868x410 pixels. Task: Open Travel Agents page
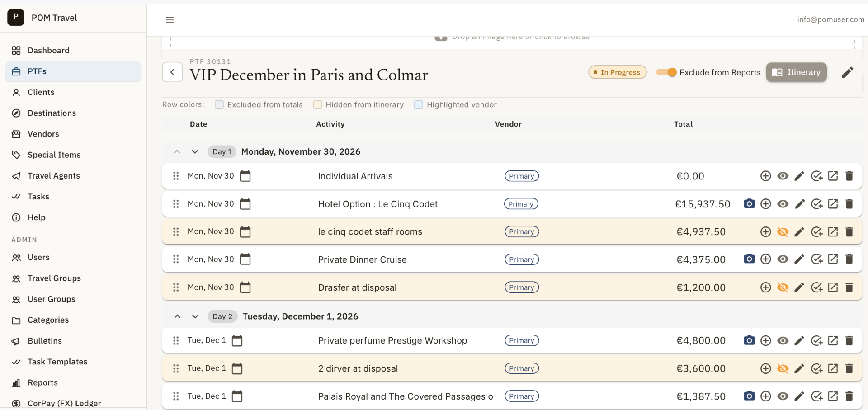click(x=73, y=176)
